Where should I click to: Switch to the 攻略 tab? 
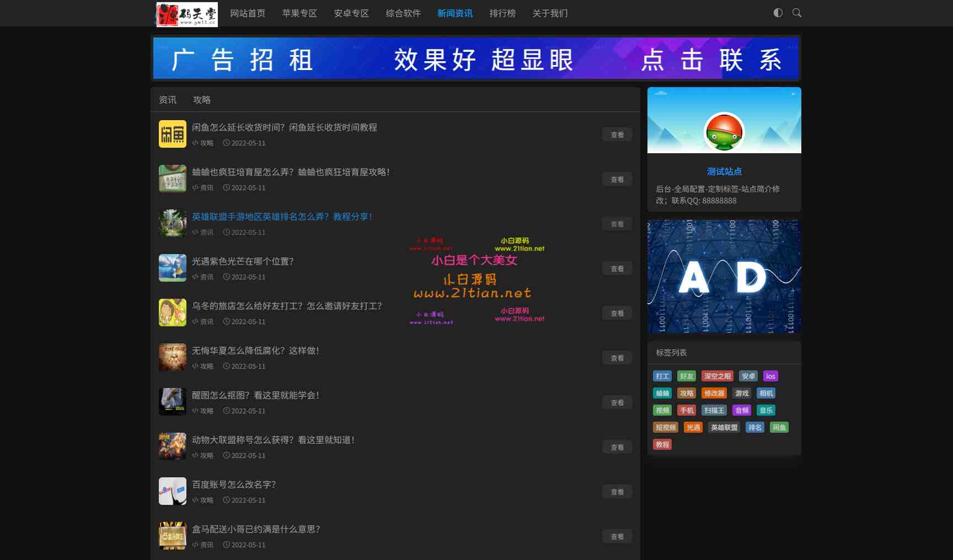tap(202, 100)
